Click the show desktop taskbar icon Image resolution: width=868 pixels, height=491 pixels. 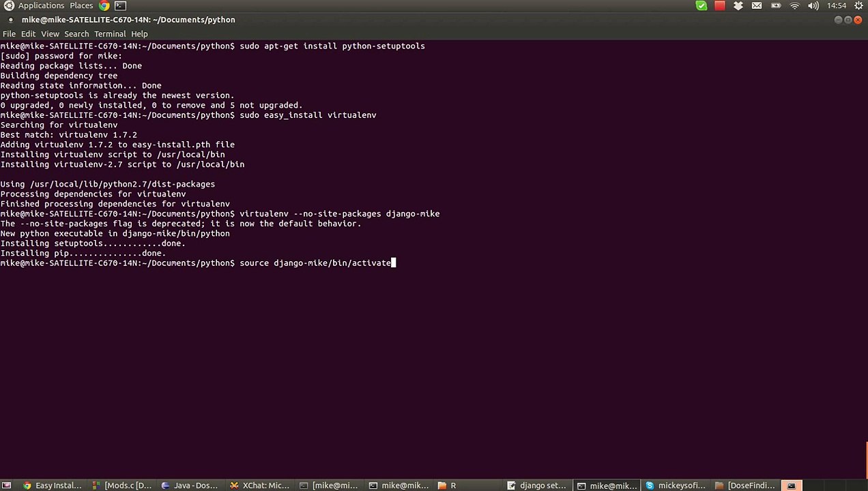pos(8,486)
